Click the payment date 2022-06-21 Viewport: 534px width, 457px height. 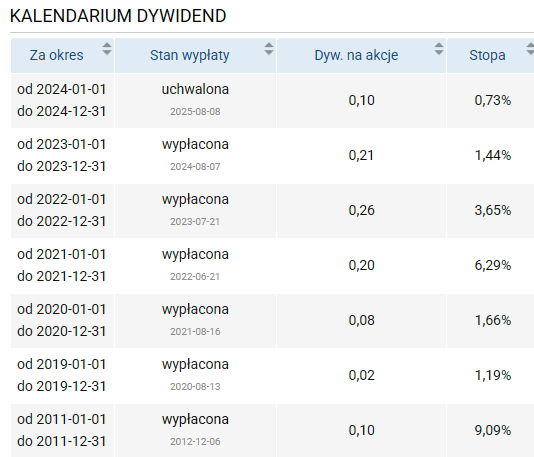point(195,277)
